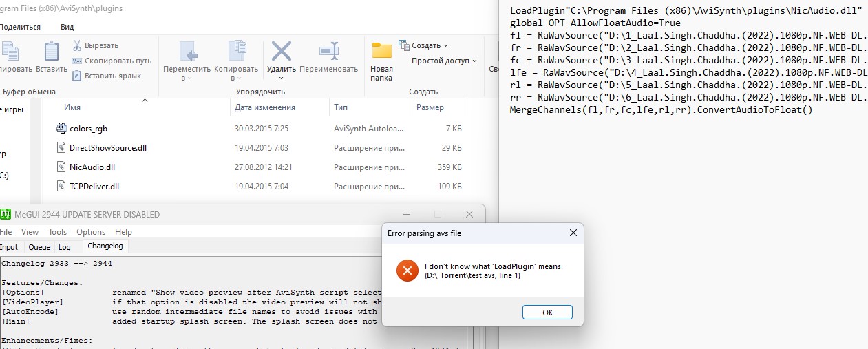Image resolution: width=868 pixels, height=349 pixels.
Task: Click the Create (Создать) new item icon
Action: (404, 45)
